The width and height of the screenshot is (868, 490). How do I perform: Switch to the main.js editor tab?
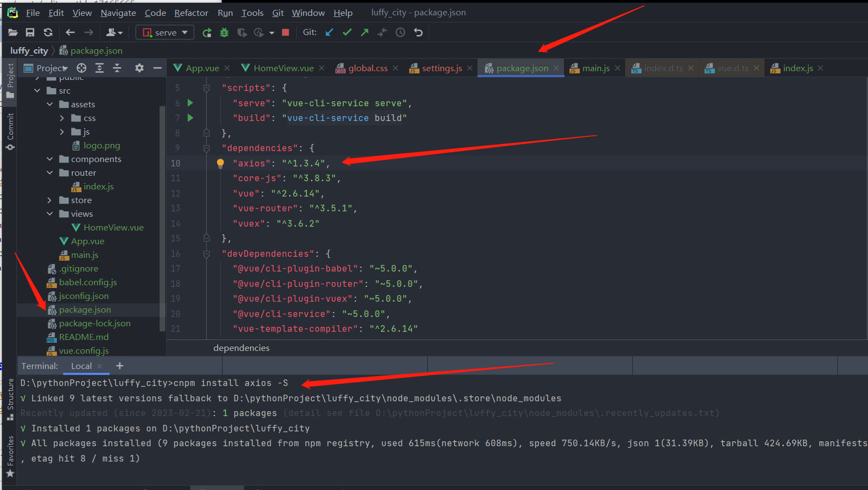(596, 68)
